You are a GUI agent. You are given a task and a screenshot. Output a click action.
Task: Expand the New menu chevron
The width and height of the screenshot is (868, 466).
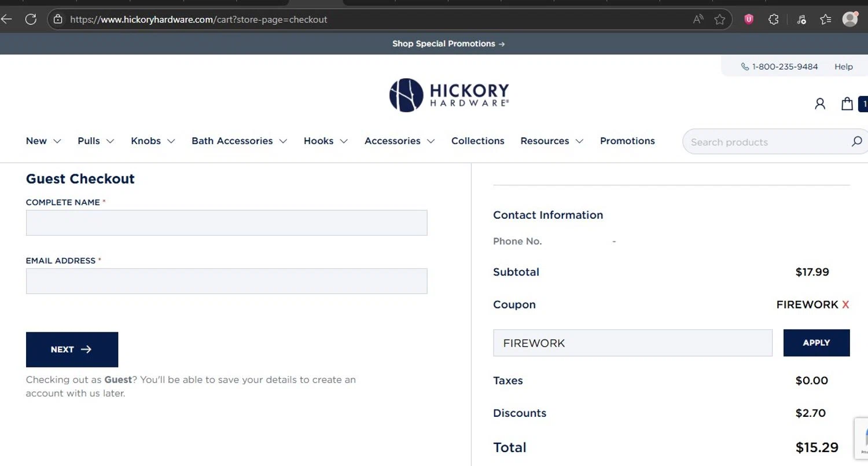coord(57,141)
